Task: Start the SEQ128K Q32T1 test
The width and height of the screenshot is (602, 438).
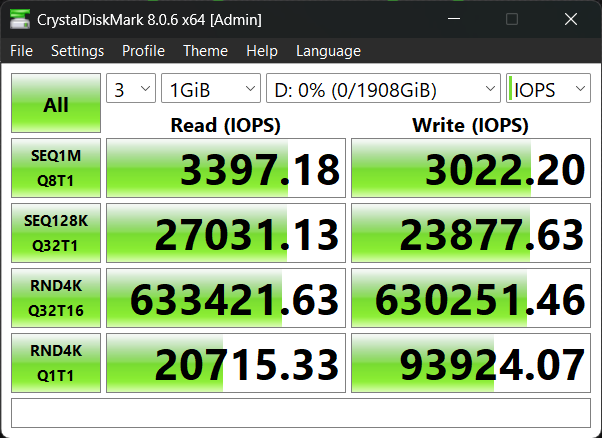Action: point(56,232)
